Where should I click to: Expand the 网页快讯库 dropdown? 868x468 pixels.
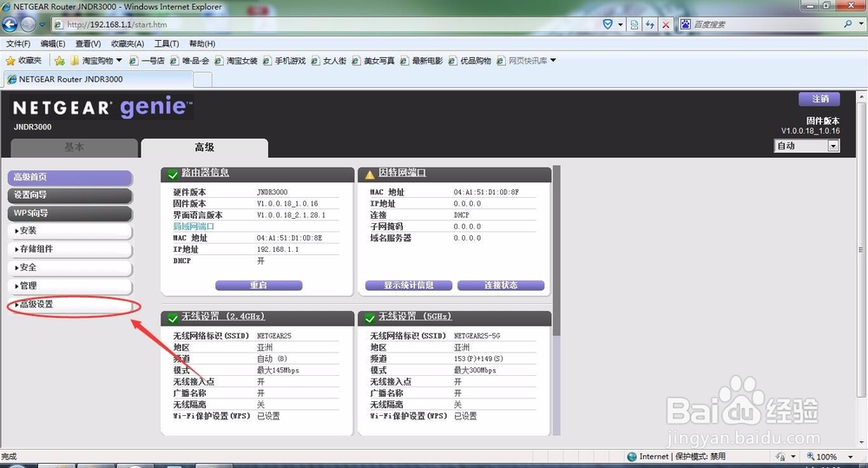coord(552,61)
